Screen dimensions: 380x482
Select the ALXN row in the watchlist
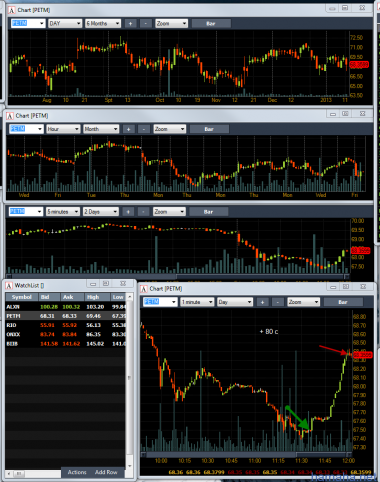(66, 307)
